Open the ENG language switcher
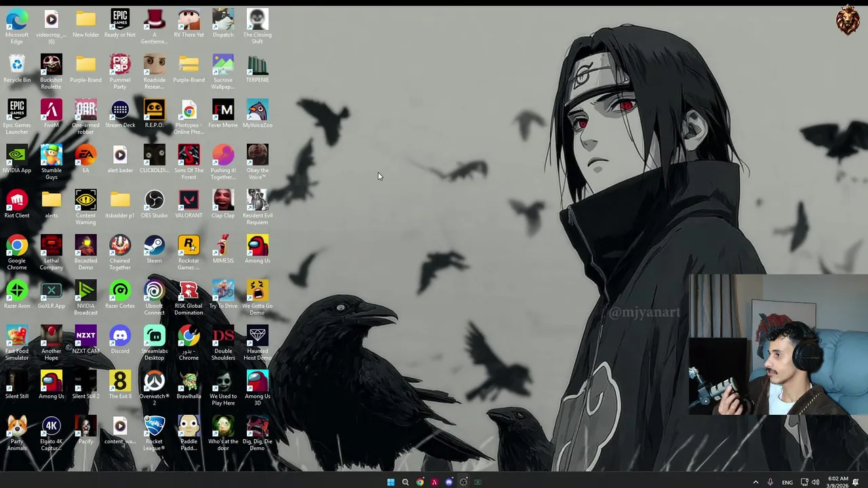This screenshot has width=868, height=488. [x=787, y=482]
